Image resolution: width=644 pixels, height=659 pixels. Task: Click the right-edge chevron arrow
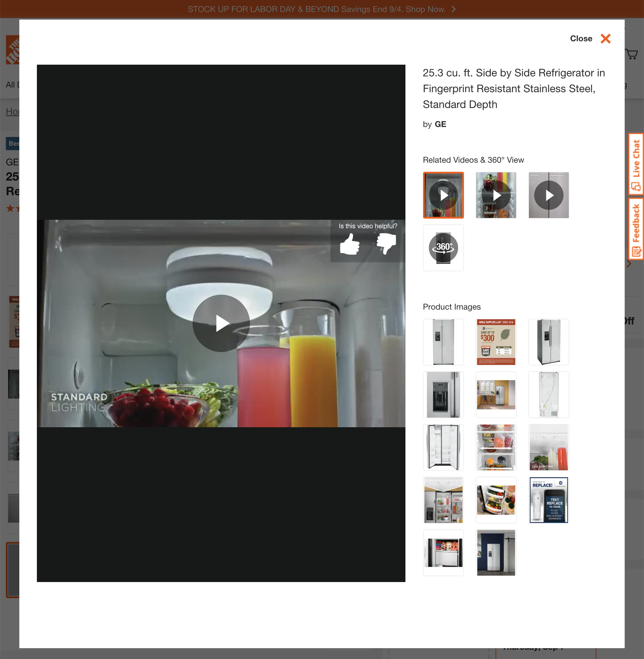[628, 264]
